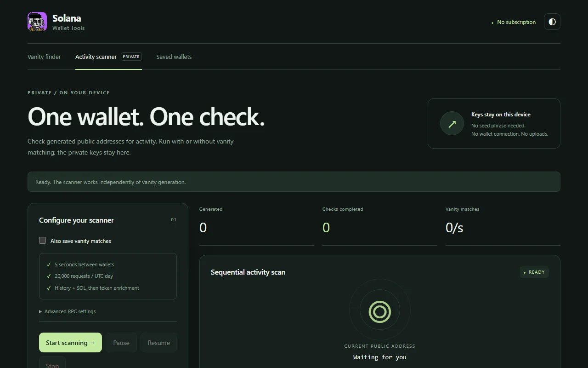Viewport: 588px width, 368px height.
Task: Click the Waiting for you text
Action: coord(380,357)
